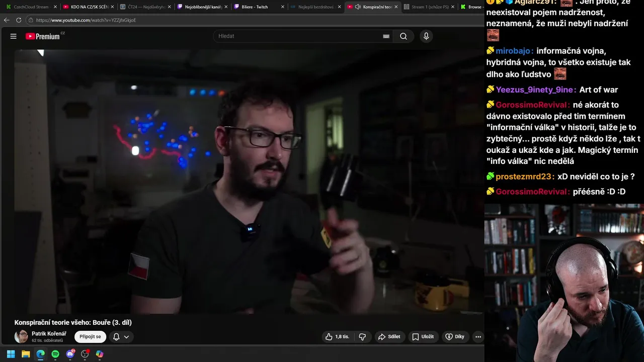Switch to the Browse tab
644x362 pixels.
(472, 7)
